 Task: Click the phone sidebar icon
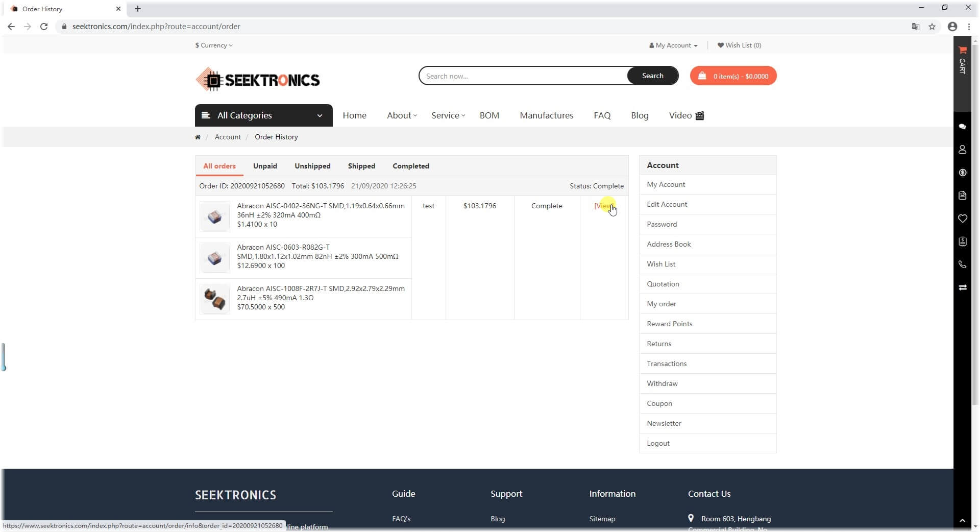(962, 264)
